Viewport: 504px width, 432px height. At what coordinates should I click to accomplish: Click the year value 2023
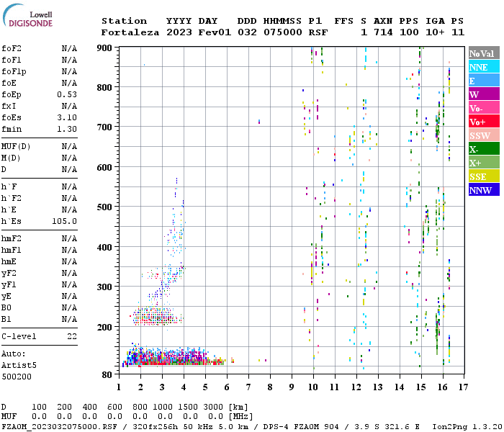(x=179, y=32)
